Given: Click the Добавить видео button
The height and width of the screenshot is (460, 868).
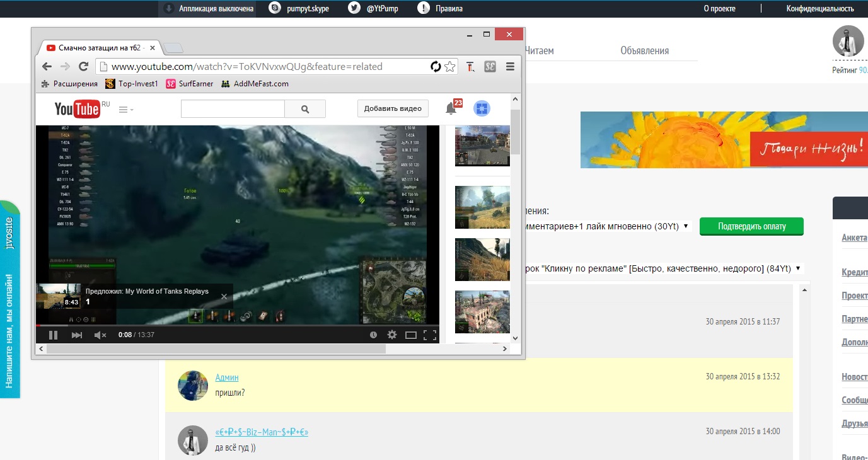Looking at the screenshot, I should [x=393, y=108].
